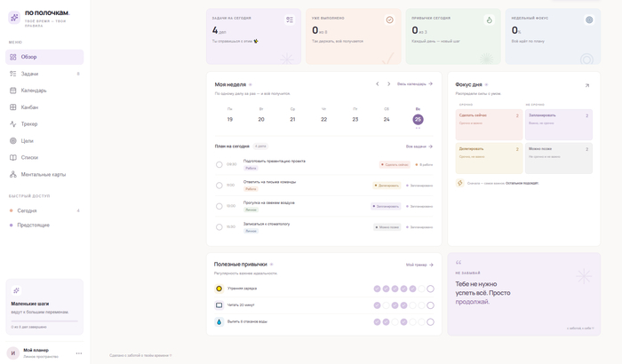Click «Запланировано» status of стоматолог task
This screenshot has width=622, height=364.
point(419,227)
